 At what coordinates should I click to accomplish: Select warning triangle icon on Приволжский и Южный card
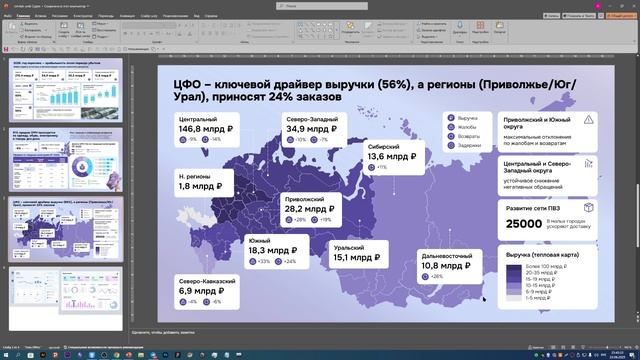[x=588, y=120]
